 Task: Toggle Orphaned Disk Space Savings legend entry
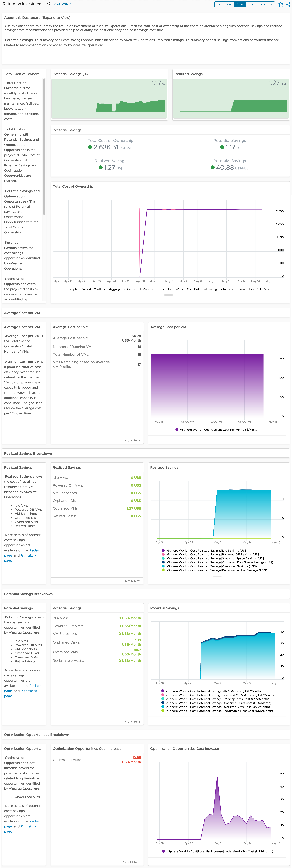(x=217, y=562)
